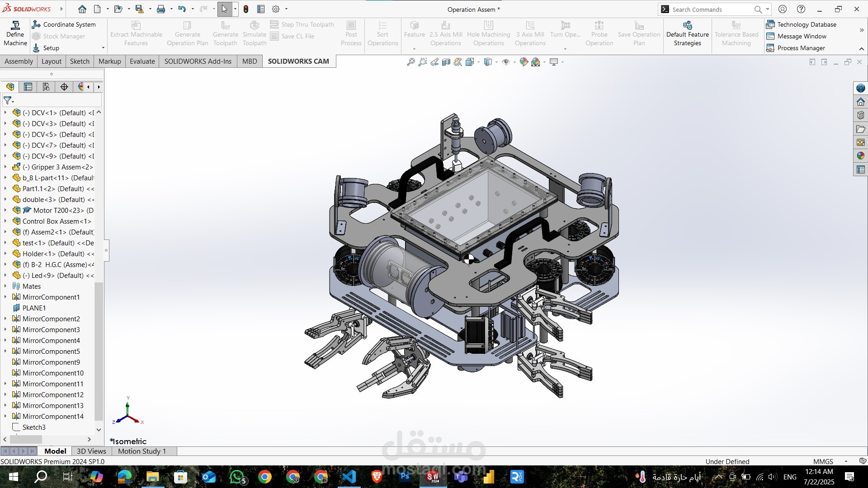The height and width of the screenshot is (488, 868).
Task: Expand the Mates folder
Action: tap(5, 286)
